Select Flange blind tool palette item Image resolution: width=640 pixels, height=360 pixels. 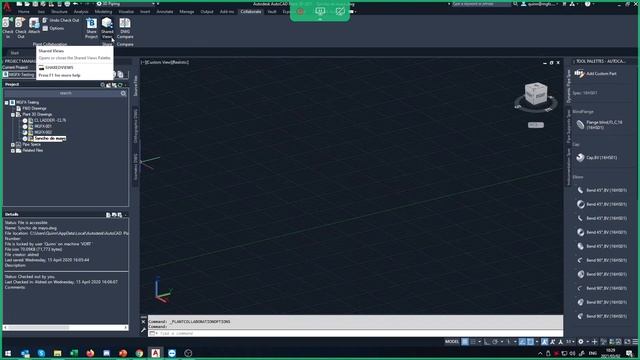point(600,125)
